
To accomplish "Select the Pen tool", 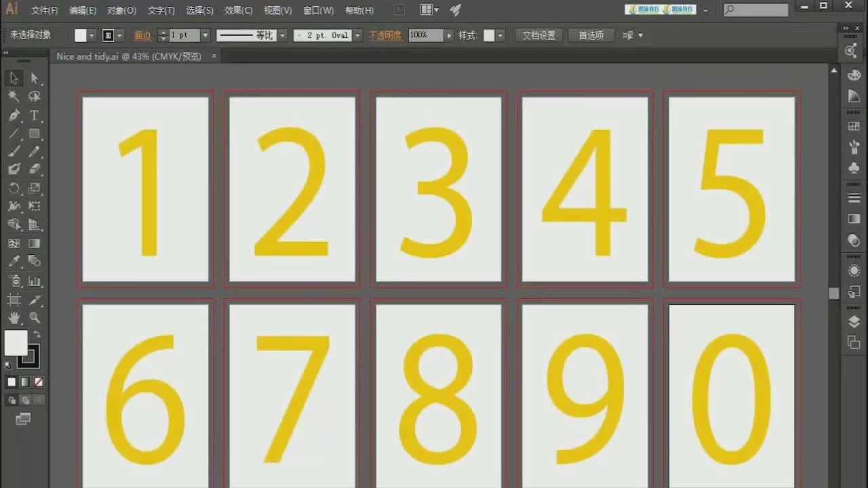I will click(14, 115).
